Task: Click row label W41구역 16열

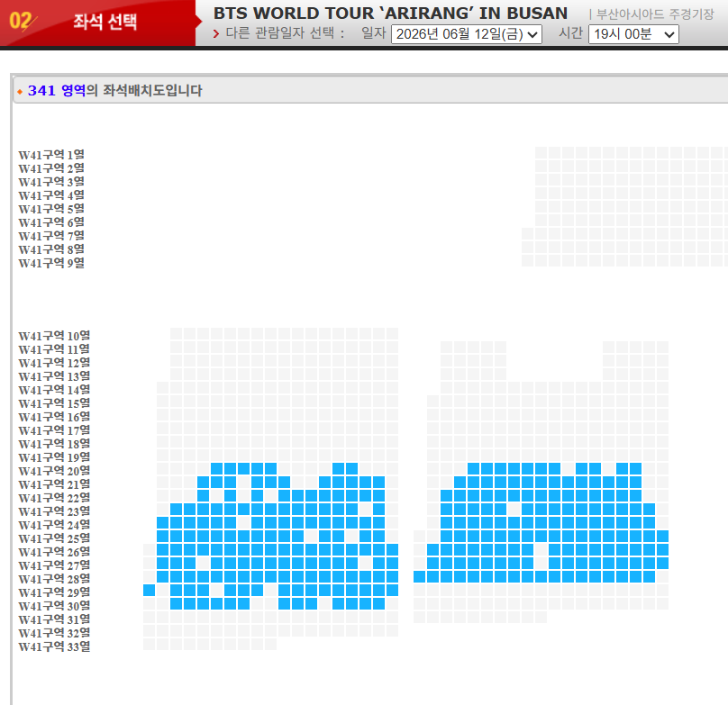Action: click(54, 417)
